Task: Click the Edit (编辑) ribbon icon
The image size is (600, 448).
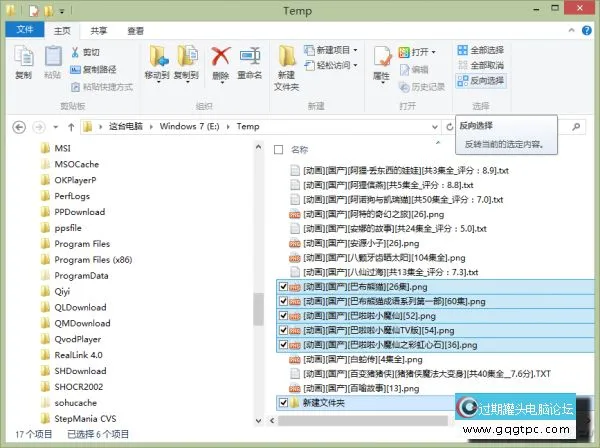Action: click(404, 70)
